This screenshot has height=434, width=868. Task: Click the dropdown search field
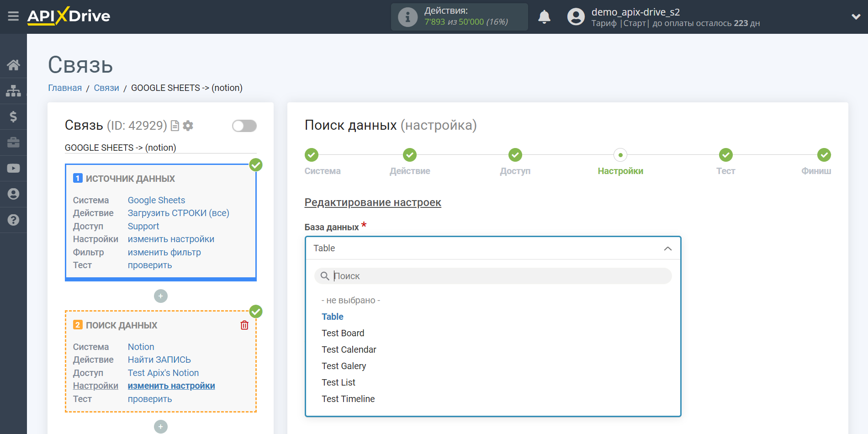pyautogui.click(x=493, y=276)
